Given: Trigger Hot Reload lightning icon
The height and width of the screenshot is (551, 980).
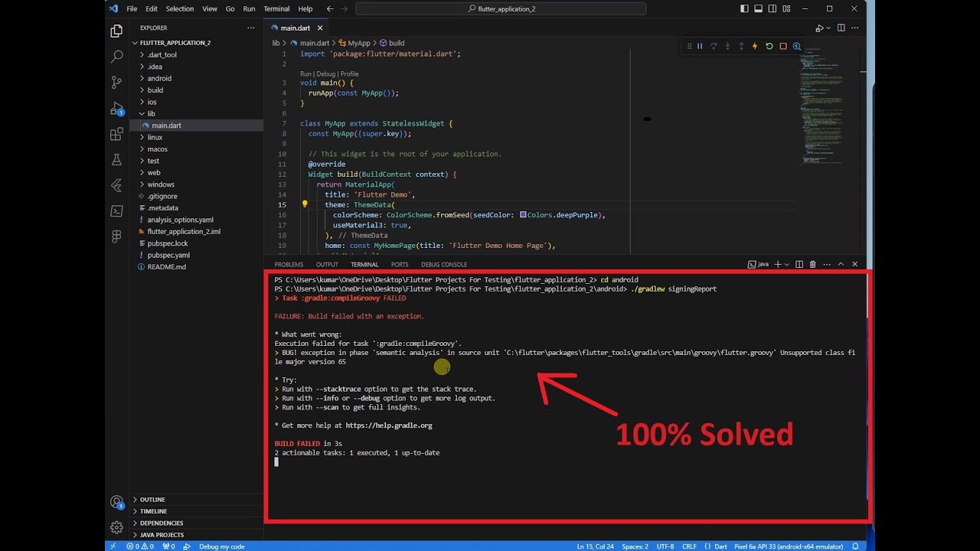Looking at the screenshot, I should (755, 46).
